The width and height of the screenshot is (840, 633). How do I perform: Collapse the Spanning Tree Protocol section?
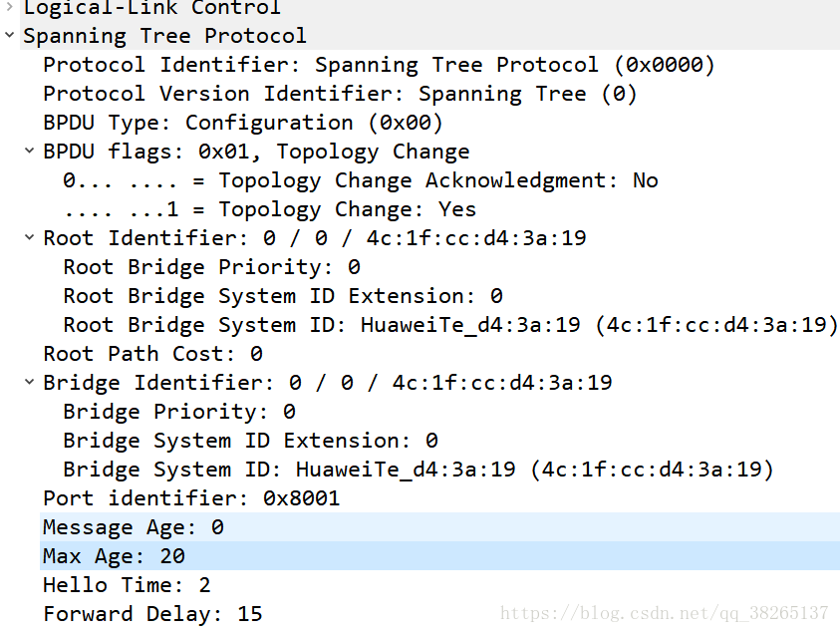[9, 36]
